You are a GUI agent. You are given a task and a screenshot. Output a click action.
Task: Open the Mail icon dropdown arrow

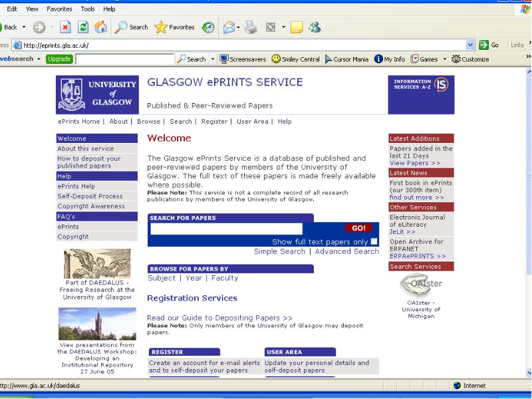pos(238,27)
